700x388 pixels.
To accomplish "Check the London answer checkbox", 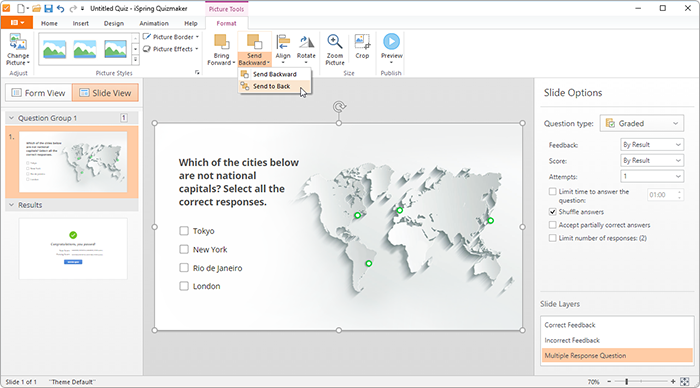I will pyautogui.click(x=184, y=286).
